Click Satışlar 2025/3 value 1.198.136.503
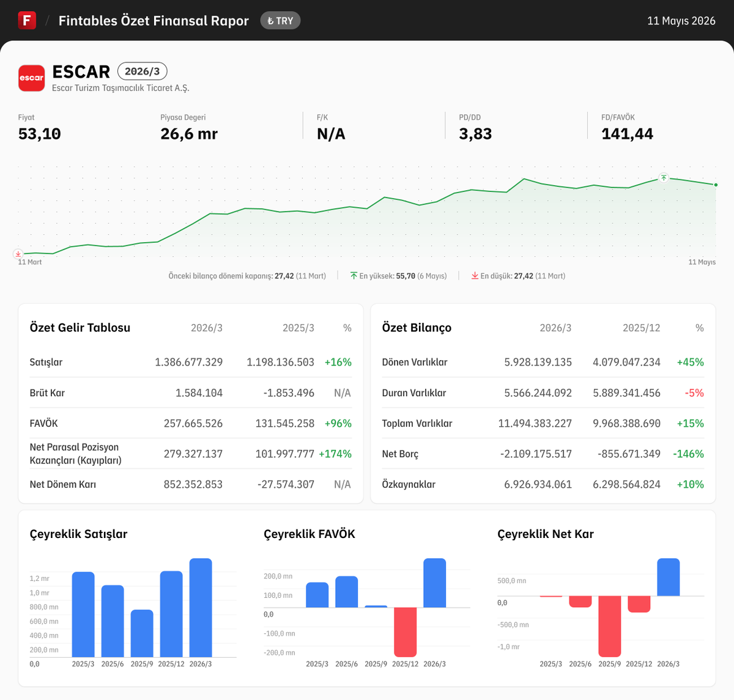Viewport: 734px width, 700px height. [x=280, y=362]
